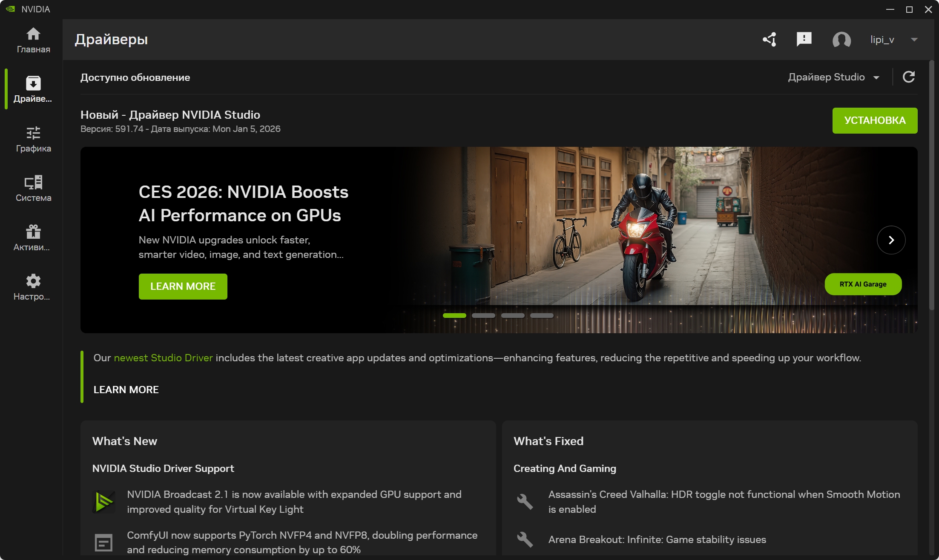Screen dimensions: 939x560
Task: Click LEARN MORE button on CES banner
Action: [183, 286]
